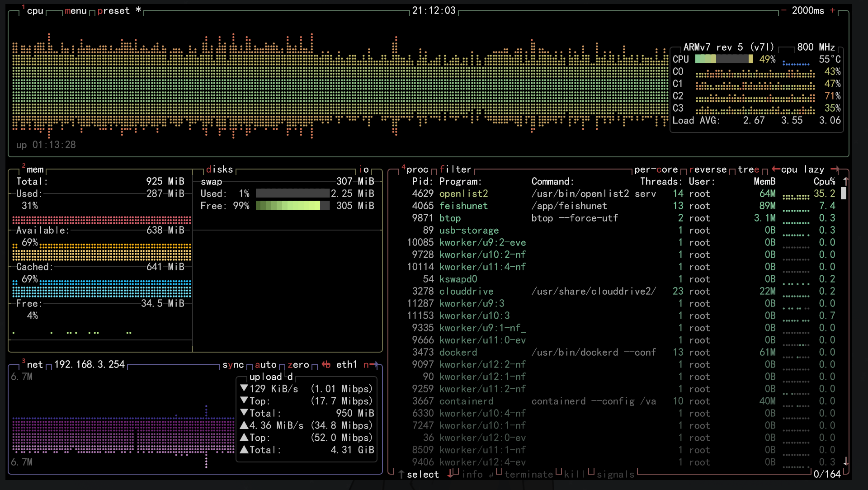
Task: Toggle the cpu box label
Action: pos(35,11)
